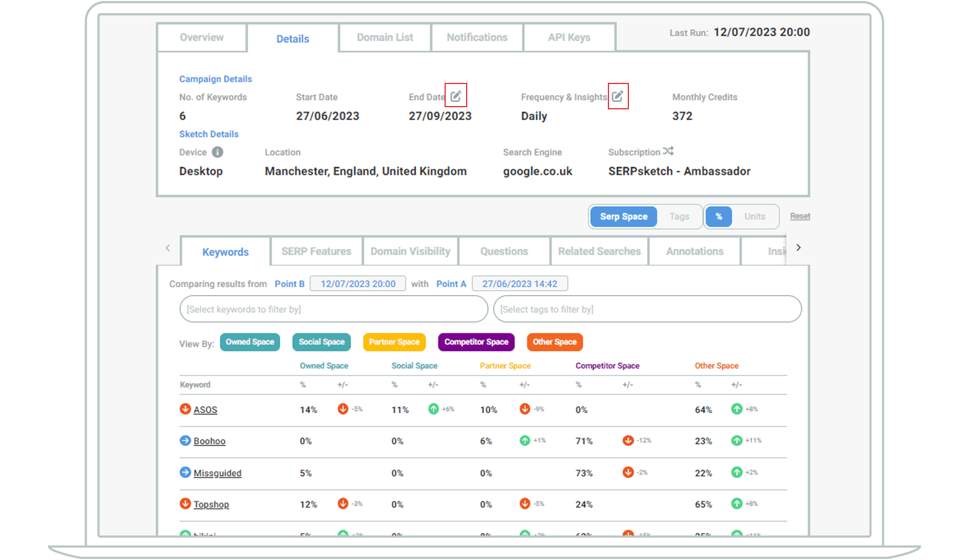Open the Domain List tab
Screen dimensions: 970x560
pyautogui.click(x=385, y=37)
